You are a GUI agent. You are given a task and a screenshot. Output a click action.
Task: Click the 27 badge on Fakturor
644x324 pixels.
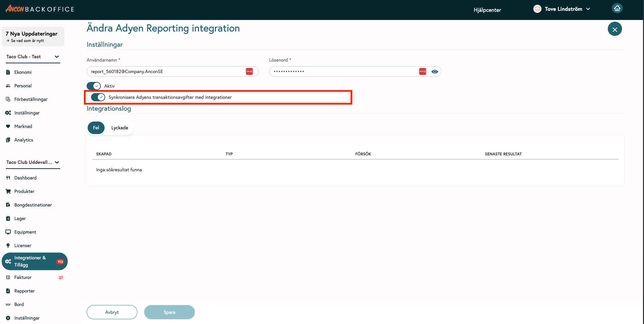[61, 278]
